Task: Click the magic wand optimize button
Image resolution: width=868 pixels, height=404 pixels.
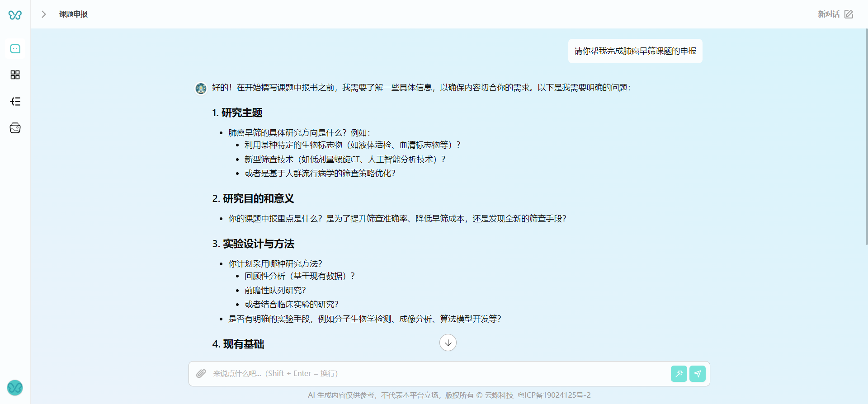Action: tap(679, 374)
